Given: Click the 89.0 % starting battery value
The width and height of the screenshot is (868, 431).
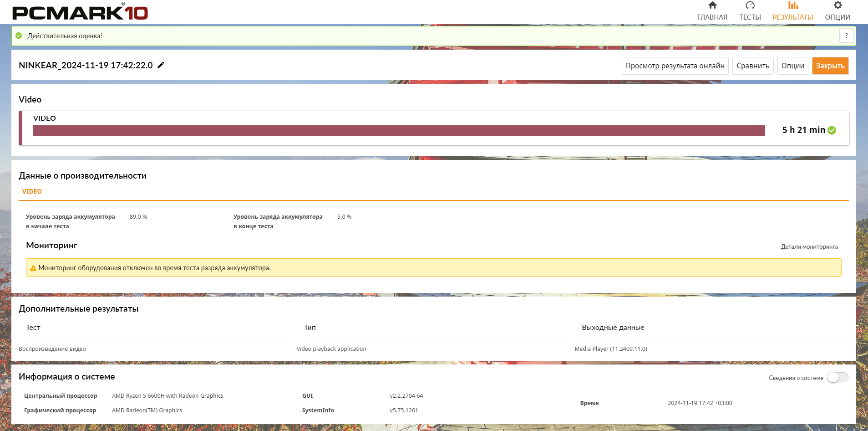Looking at the screenshot, I should click(x=138, y=217).
